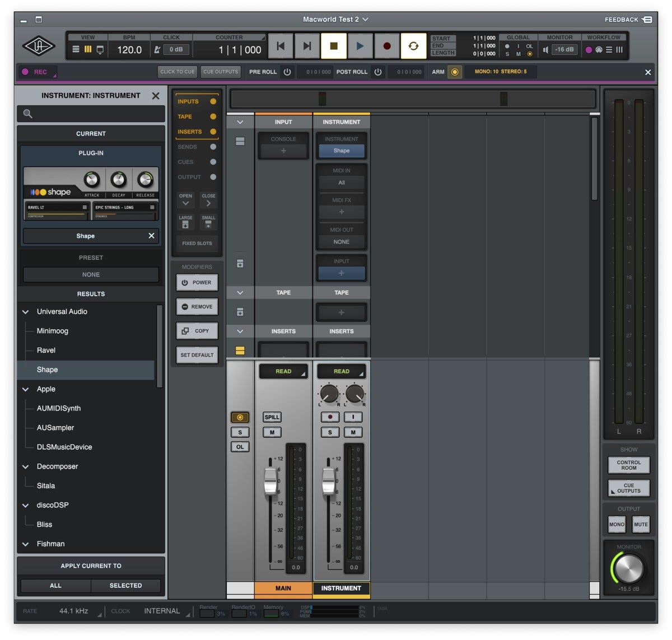Click the OPEN down-arrow control
Screen dimensions: 672x640
185,200
